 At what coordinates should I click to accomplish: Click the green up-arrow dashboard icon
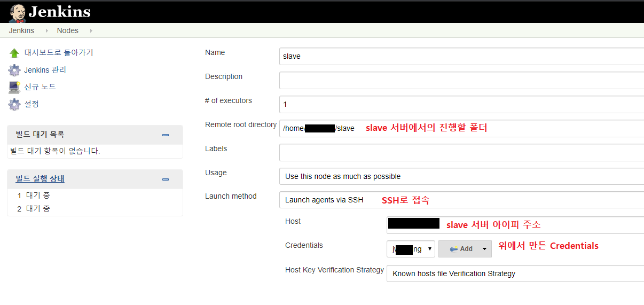click(x=14, y=53)
